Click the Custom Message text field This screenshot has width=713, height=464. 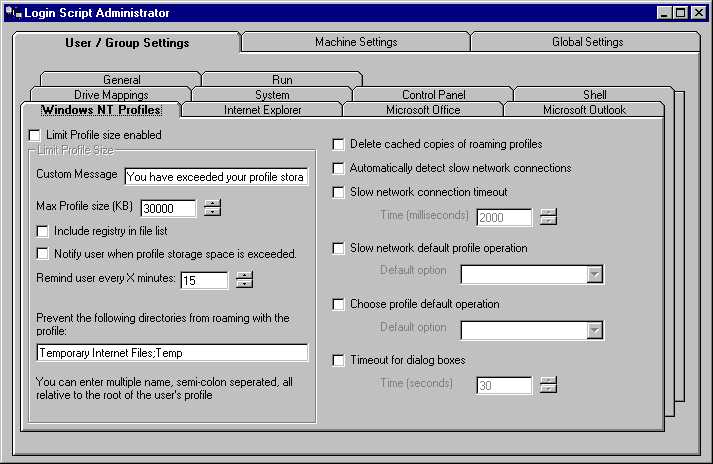(x=216, y=177)
